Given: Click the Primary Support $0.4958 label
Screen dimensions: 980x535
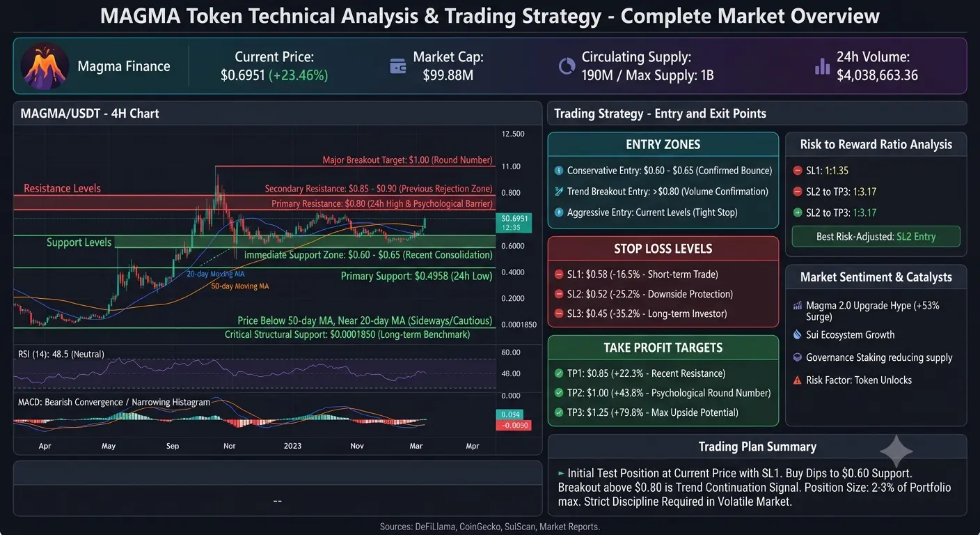Looking at the screenshot, I should (416, 277).
